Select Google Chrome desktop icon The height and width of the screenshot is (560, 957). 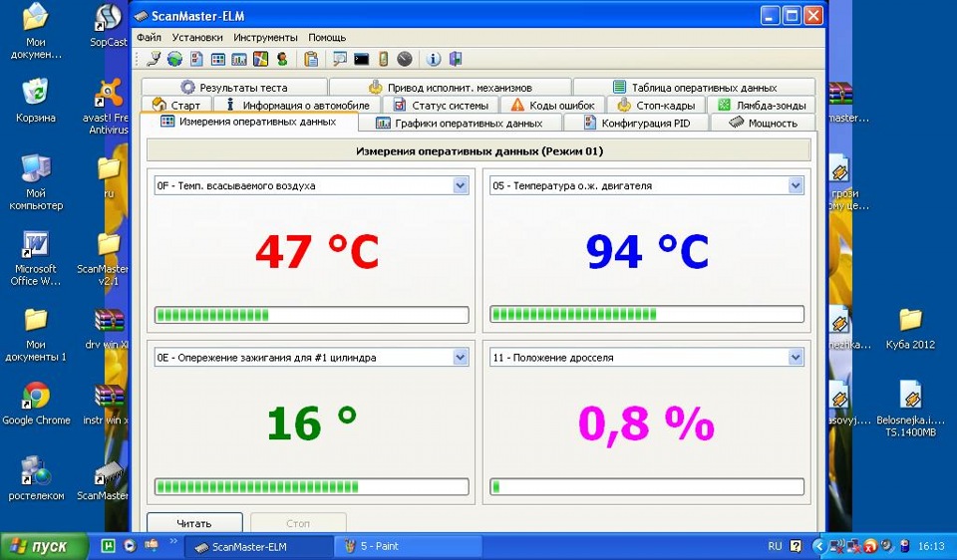[x=36, y=404]
